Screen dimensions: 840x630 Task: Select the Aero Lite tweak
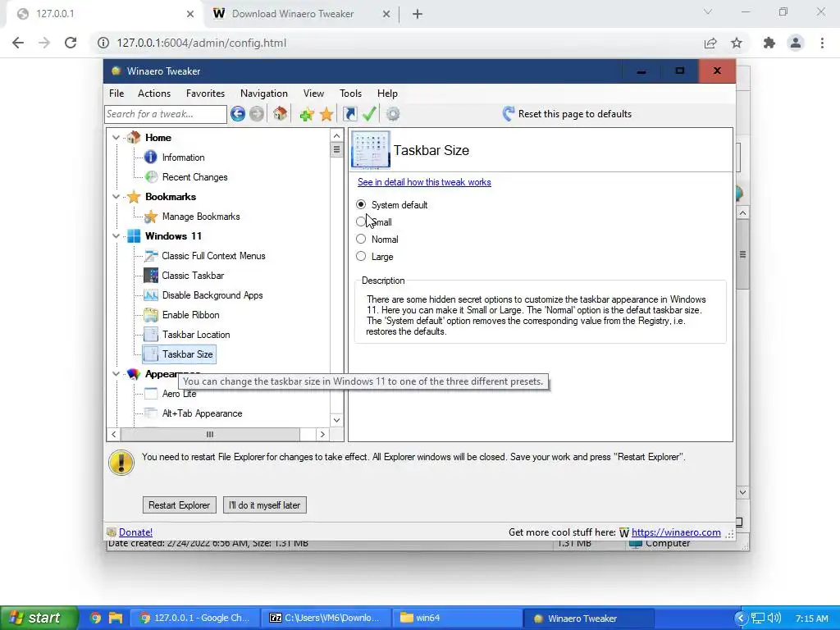[x=179, y=394]
